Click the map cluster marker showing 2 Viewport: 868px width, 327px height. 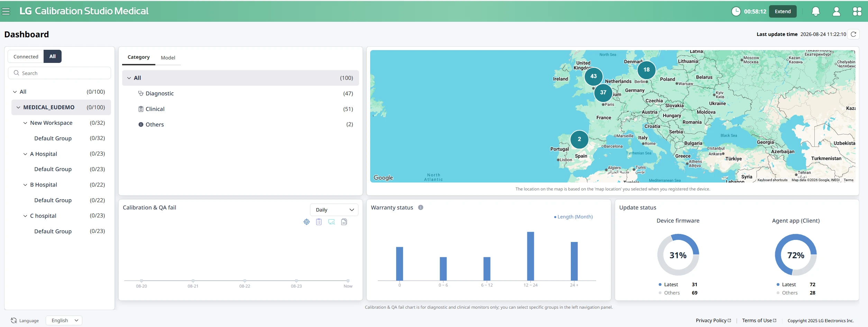(x=579, y=139)
